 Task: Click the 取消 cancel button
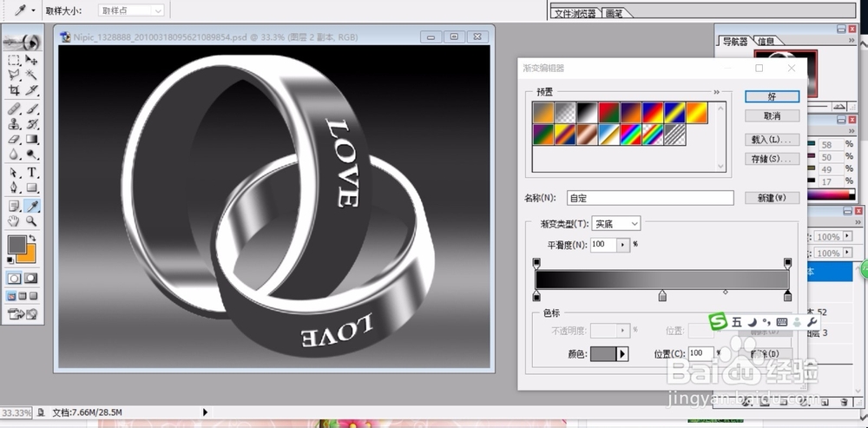click(772, 115)
